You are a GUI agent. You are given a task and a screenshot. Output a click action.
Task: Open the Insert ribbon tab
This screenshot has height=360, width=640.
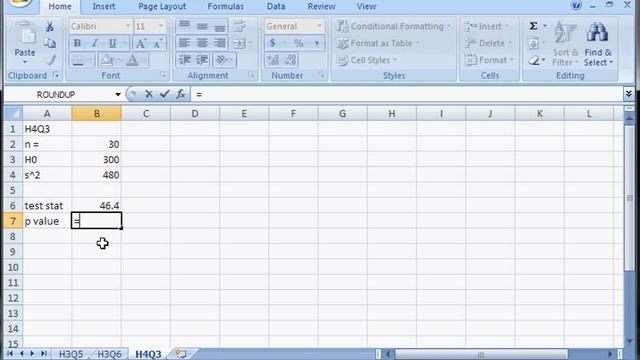pyautogui.click(x=104, y=7)
